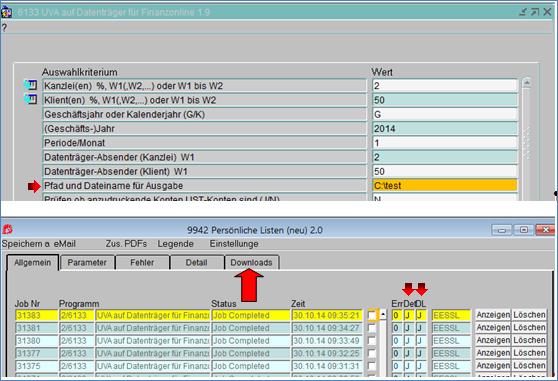Tick checkbox for job 31377

[x=372, y=353]
